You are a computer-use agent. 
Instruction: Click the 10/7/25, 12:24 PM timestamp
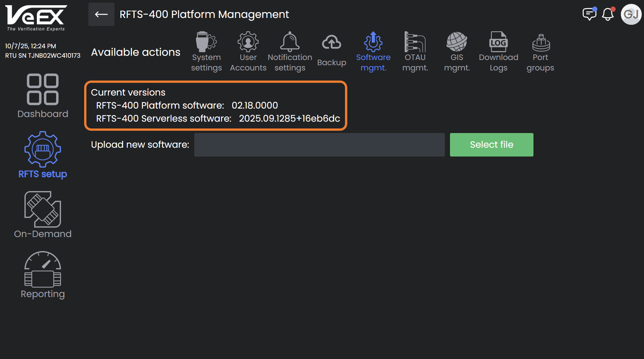click(31, 46)
